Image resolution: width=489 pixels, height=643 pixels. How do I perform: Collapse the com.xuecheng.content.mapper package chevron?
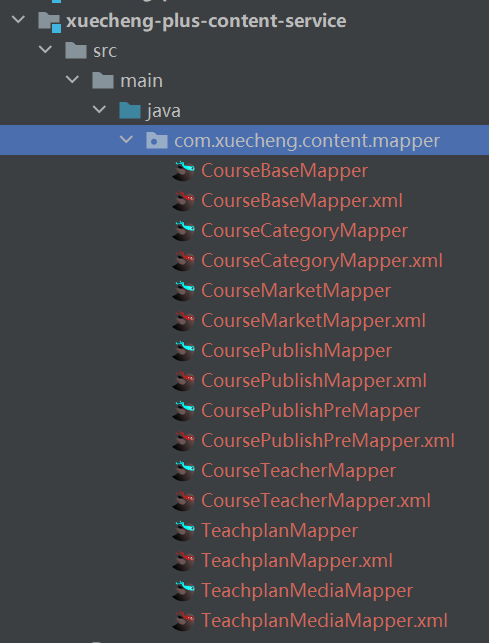(x=126, y=139)
